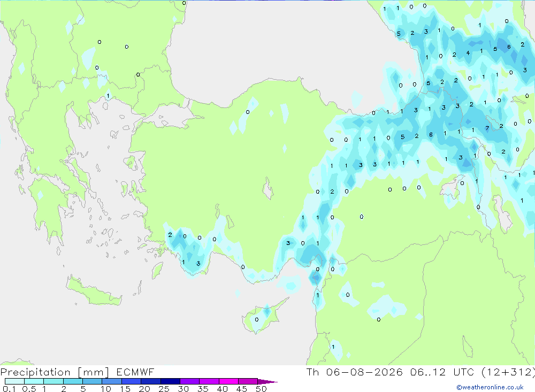Click the '0' value on Cyprus
535x392 pixels.
click(257, 320)
